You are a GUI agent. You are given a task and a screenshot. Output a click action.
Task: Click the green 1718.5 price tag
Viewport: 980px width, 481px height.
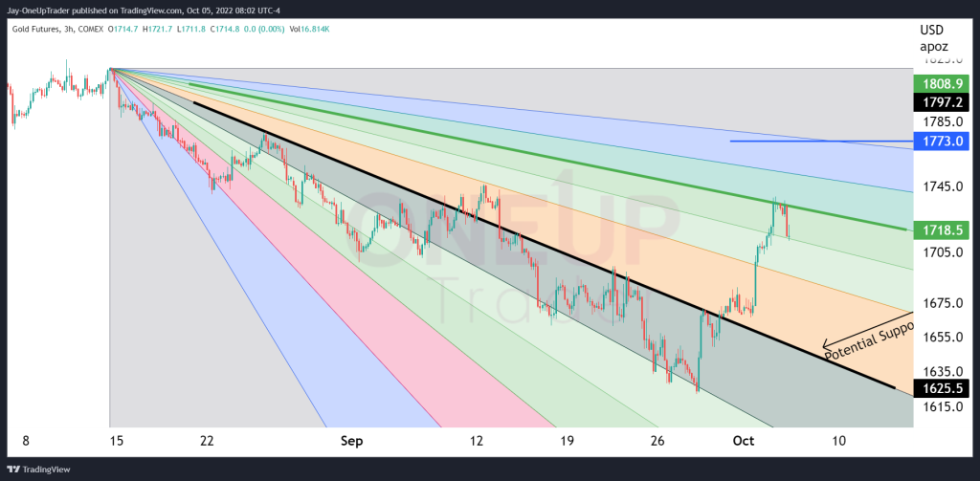click(x=942, y=230)
